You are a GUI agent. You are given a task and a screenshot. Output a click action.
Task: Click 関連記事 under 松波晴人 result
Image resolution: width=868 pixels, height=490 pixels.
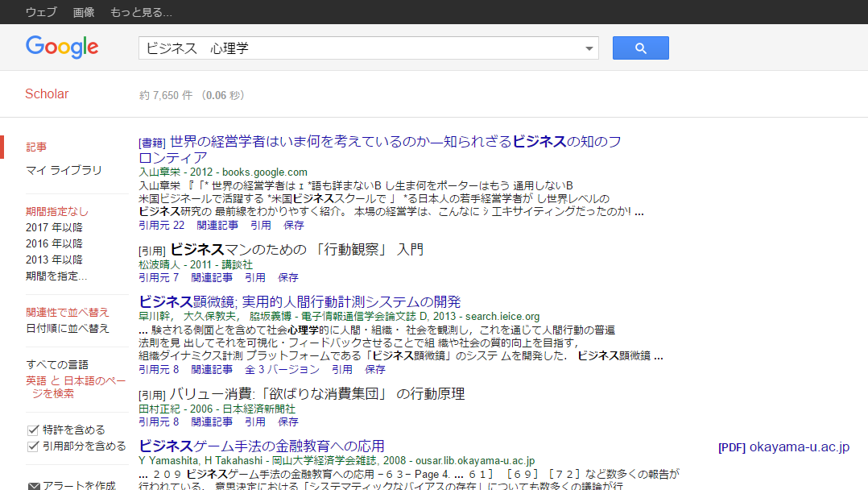(x=212, y=277)
